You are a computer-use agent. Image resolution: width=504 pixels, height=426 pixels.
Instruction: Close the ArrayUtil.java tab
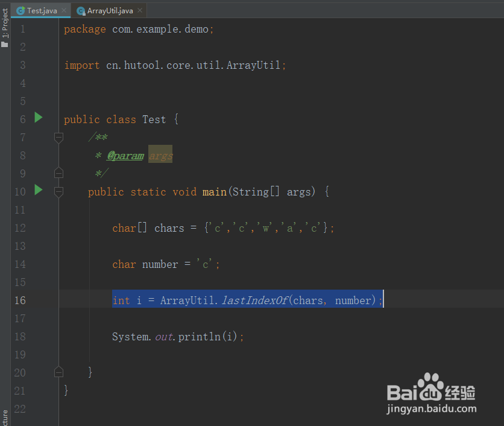(140, 10)
